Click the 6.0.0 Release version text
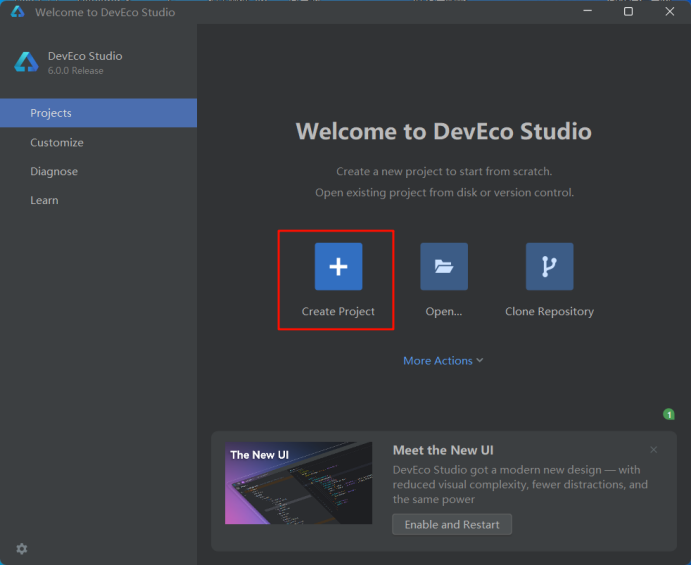This screenshot has height=566, width=692. [x=75, y=71]
